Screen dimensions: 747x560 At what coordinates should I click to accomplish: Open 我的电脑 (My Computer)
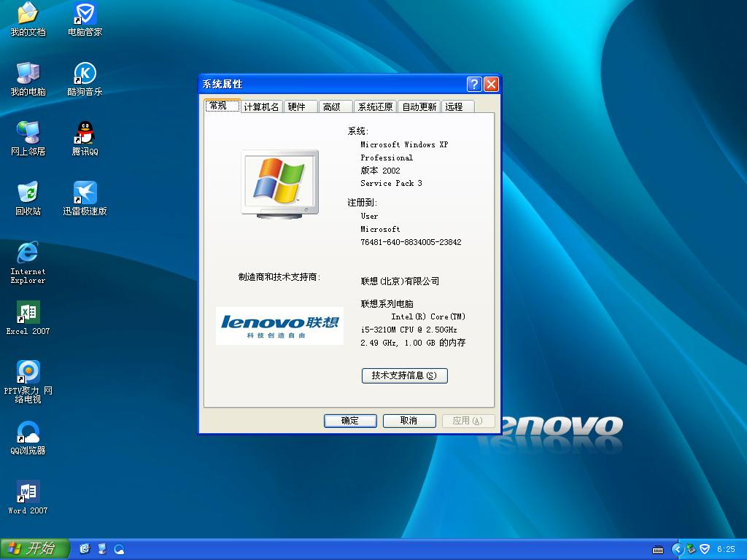click(x=27, y=78)
